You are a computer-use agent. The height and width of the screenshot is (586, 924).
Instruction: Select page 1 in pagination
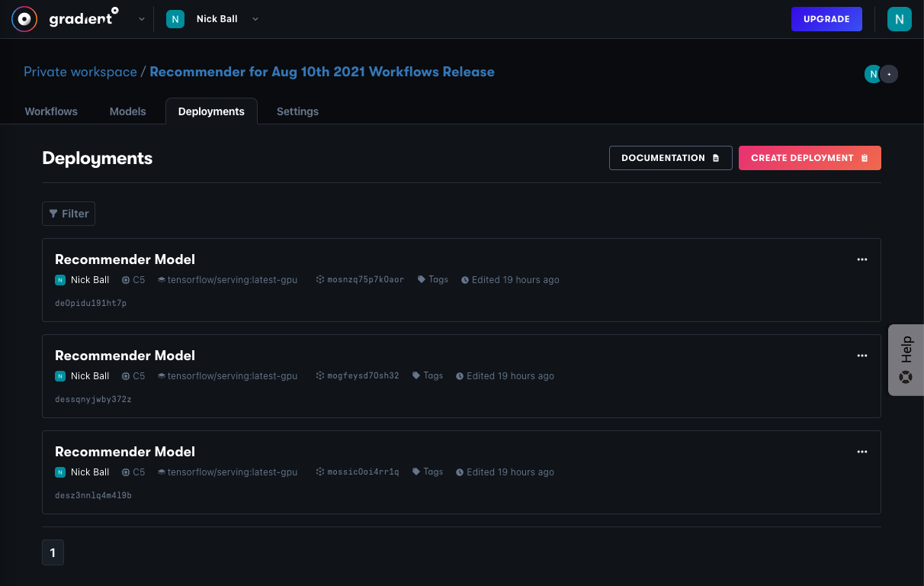pyautogui.click(x=53, y=552)
